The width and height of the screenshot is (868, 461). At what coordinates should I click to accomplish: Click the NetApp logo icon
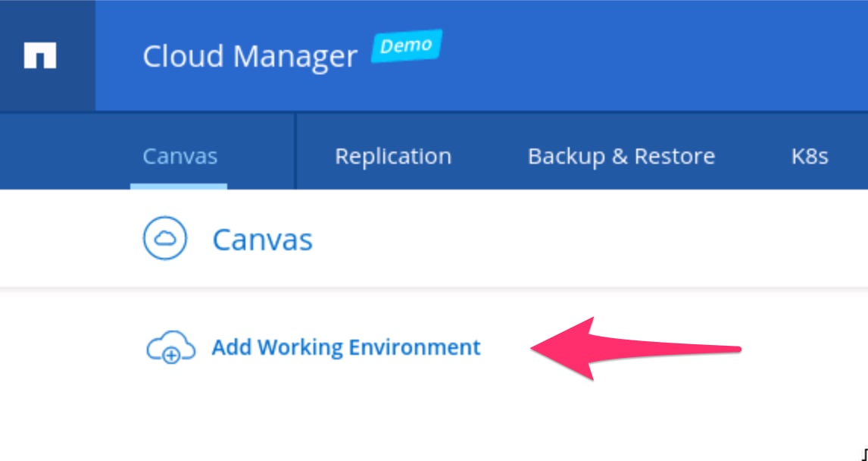39,57
